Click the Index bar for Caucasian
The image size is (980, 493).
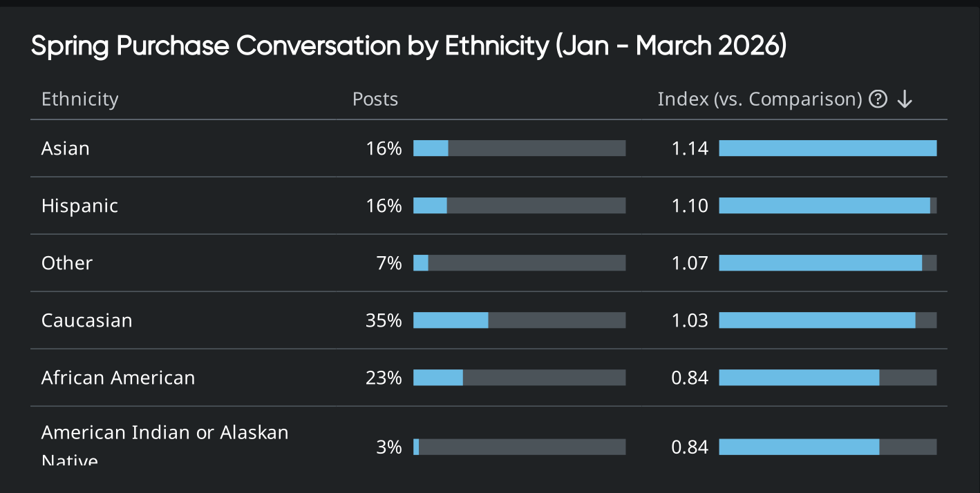(x=826, y=320)
